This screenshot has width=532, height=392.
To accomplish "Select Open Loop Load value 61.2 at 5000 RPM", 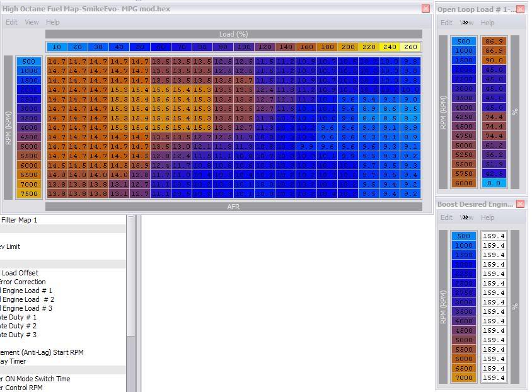I will tap(494, 145).
